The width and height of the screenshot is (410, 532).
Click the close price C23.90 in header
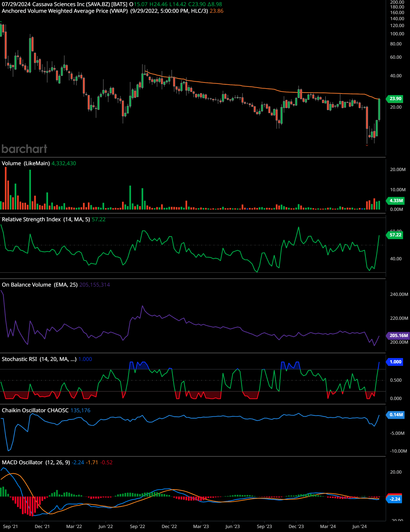(x=197, y=4)
